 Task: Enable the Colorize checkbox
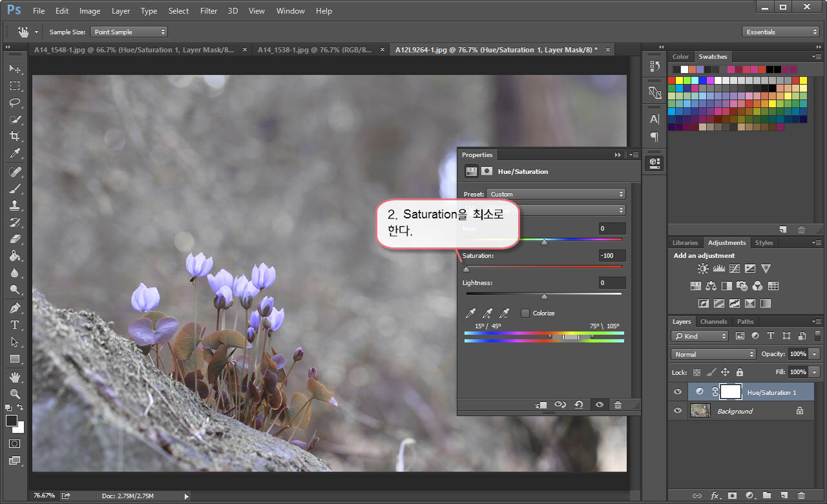525,313
